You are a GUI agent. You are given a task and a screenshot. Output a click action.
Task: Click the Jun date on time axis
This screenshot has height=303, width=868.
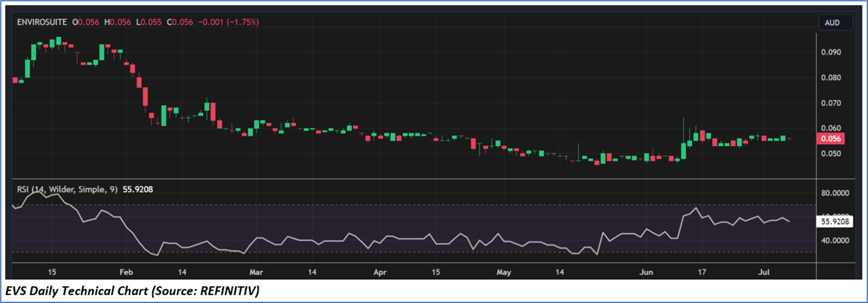[646, 272]
